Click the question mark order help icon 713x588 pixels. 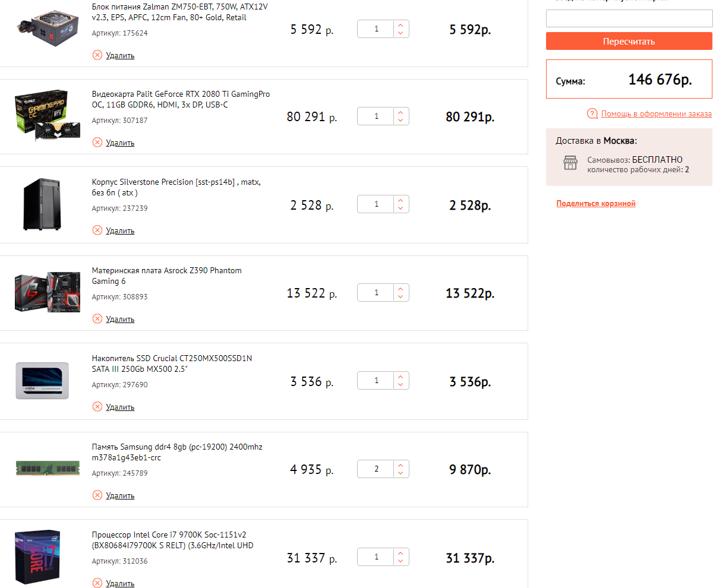point(592,113)
